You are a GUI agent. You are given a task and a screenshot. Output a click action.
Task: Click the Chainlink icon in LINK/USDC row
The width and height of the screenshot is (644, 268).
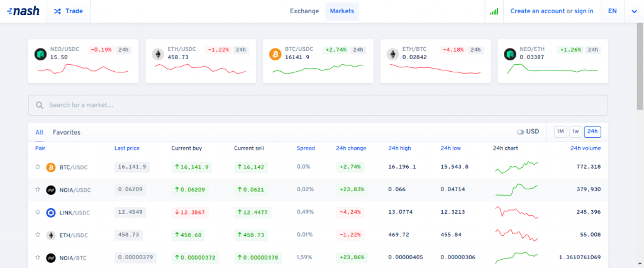51,213
